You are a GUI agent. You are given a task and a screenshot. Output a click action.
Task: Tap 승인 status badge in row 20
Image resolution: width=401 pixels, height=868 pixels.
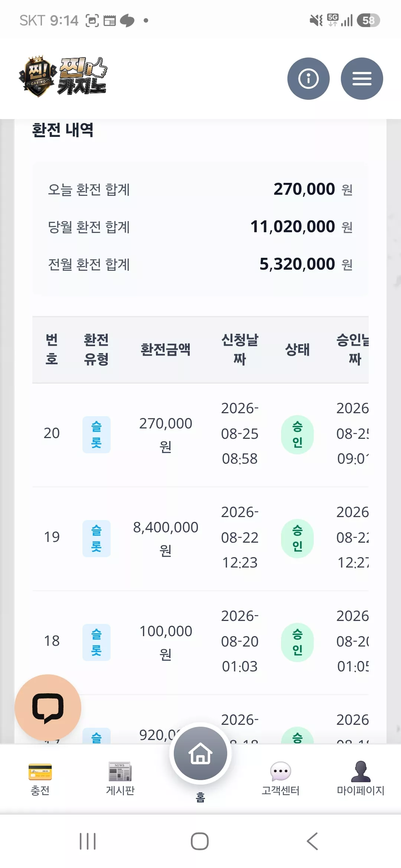297,434
